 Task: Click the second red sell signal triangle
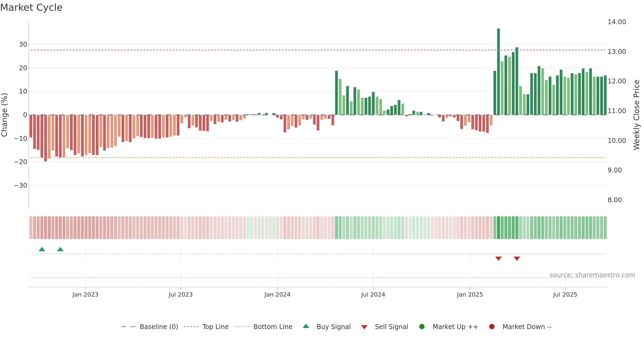coord(517,258)
